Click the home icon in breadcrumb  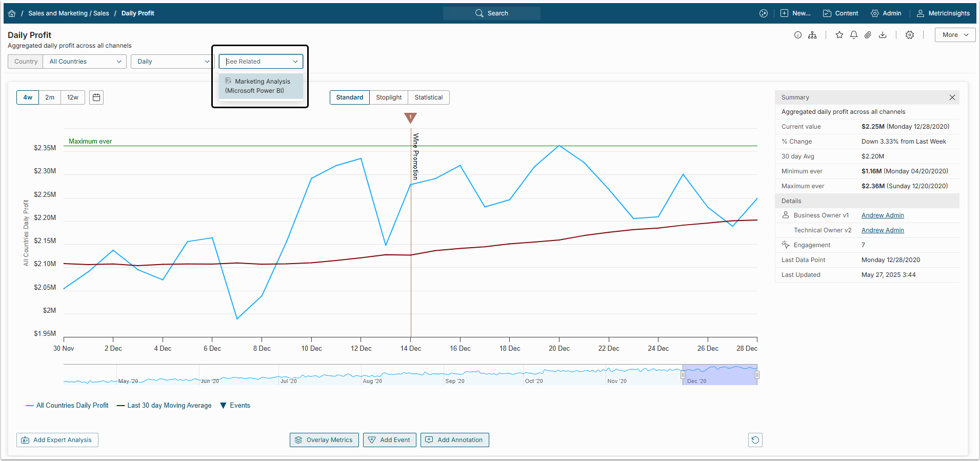click(x=12, y=13)
